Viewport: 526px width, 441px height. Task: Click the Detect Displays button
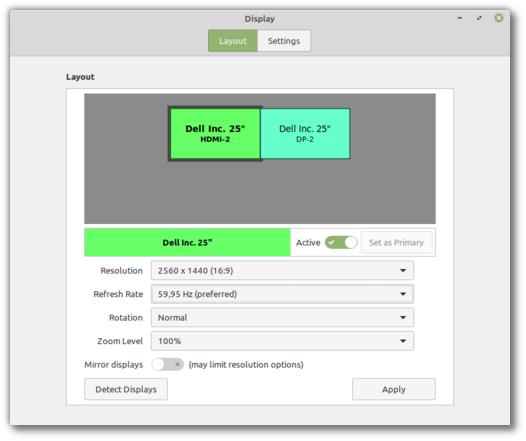[x=126, y=389]
